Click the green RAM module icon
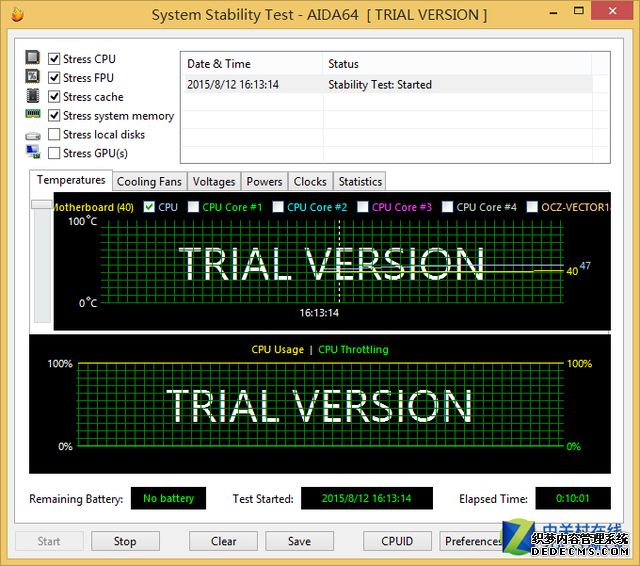640x566 pixels. point(33,114)
